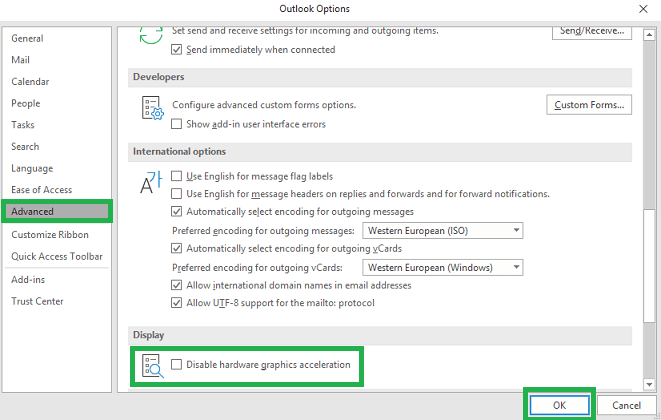Open Quick Access Toolbar category
Image resolution: width=661 pixels, height=420 pixels.
[57, 256]
